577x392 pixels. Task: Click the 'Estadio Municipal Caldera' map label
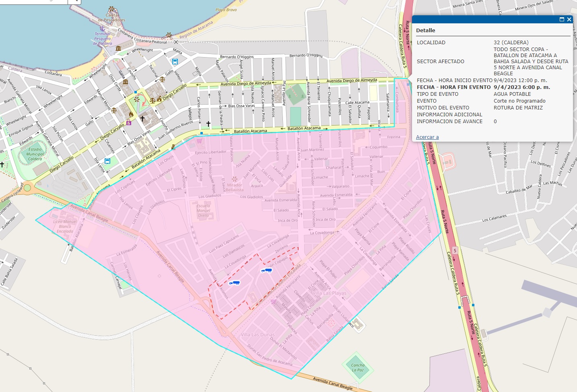pyautogui.click(x=35, y=154)
